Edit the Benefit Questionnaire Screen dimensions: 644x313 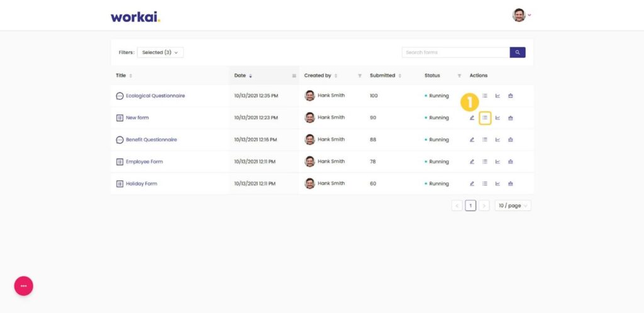point(472,140)
